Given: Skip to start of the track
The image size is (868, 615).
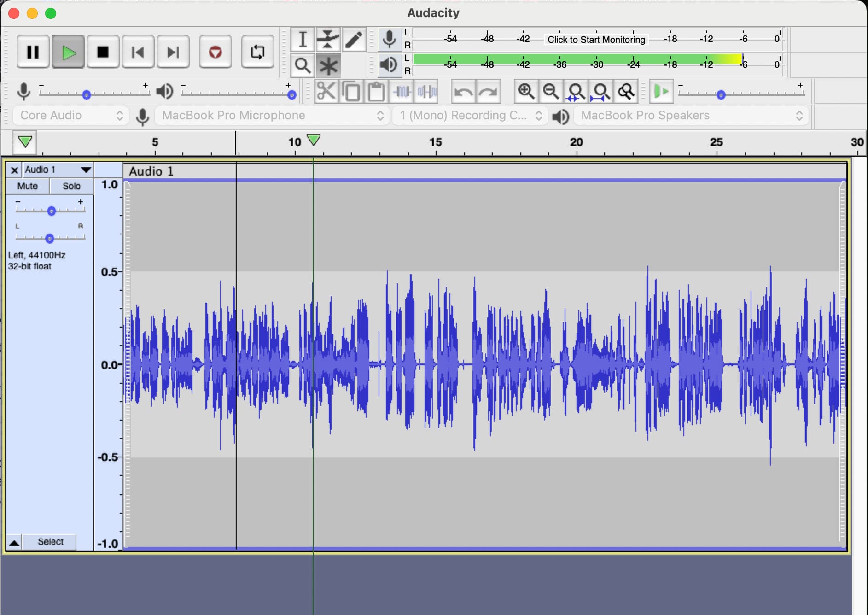Looking at the screenshot, I should [x=138, y=52].
